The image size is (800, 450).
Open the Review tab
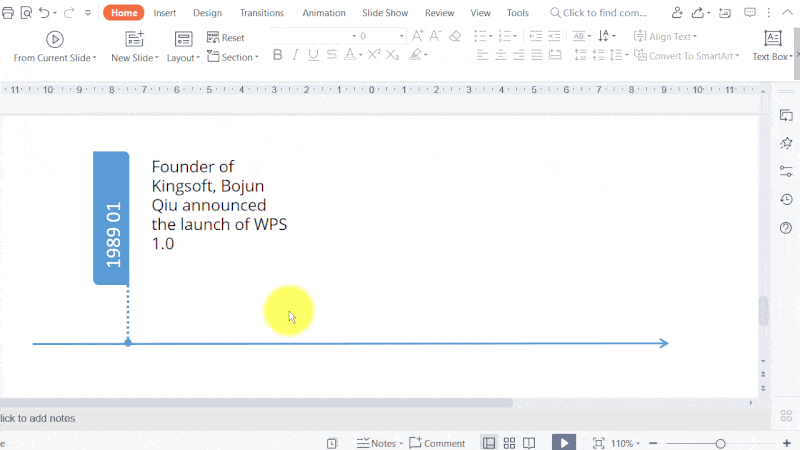(439, 13)
